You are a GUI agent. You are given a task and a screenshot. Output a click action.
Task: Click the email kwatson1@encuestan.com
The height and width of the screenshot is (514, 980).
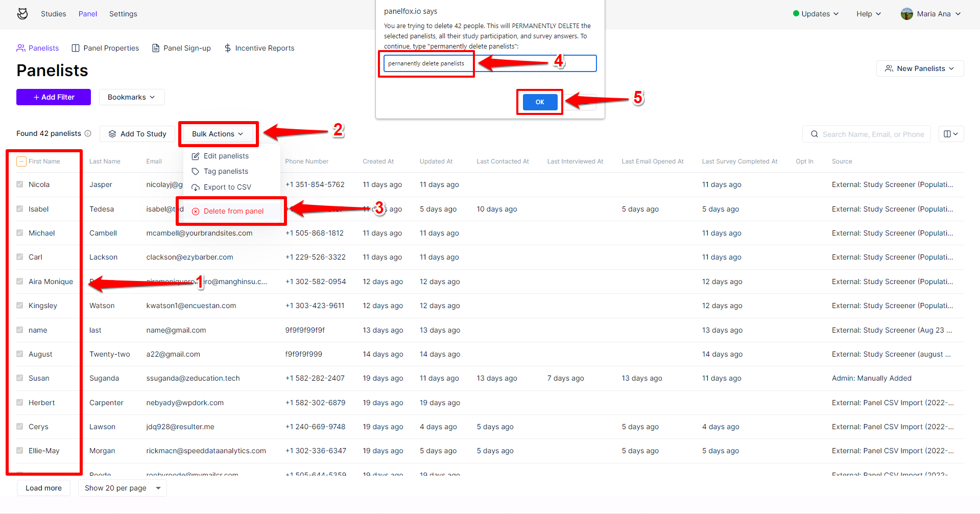coord(191,306)
